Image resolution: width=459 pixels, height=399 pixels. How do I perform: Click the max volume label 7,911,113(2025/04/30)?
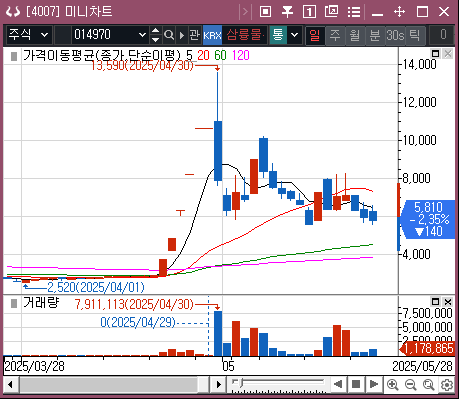(134, 304)
